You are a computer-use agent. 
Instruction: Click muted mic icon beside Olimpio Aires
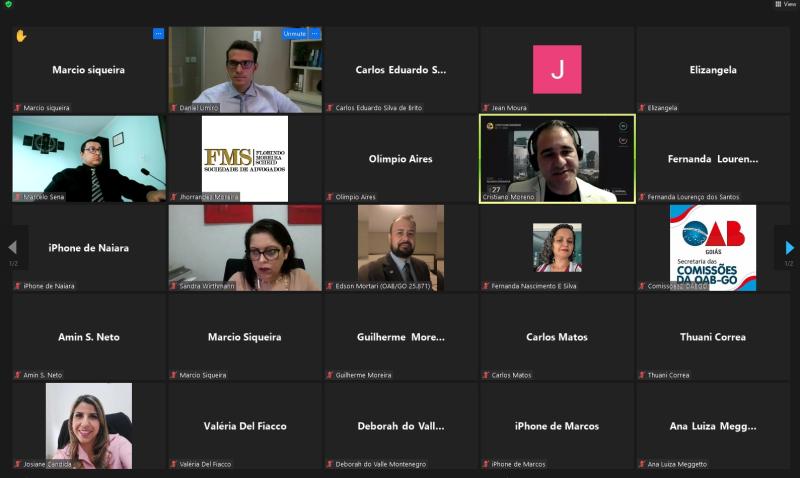(330, 197)
